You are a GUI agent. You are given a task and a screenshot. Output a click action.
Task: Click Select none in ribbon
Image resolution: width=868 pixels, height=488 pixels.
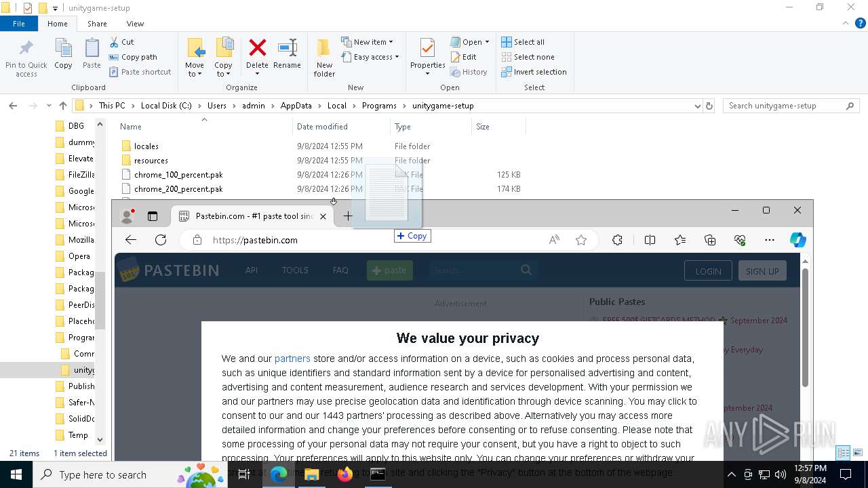tap(528, 57)
